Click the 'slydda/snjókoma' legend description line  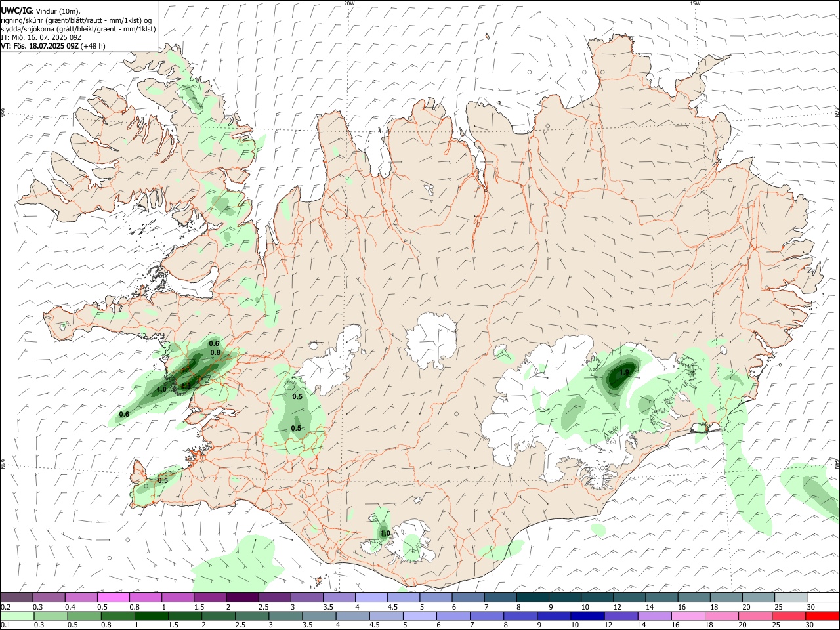coord(78,29)
